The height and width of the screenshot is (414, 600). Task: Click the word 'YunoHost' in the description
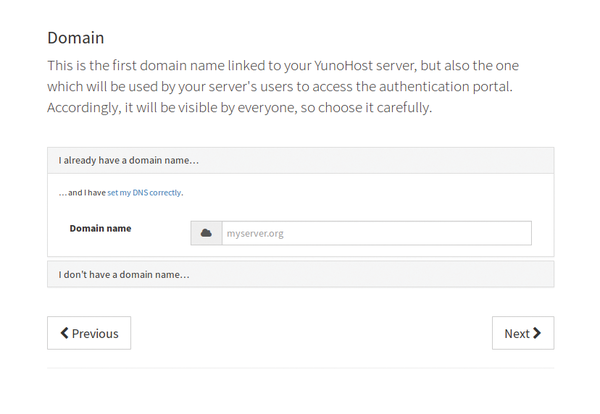pos(343,66)
